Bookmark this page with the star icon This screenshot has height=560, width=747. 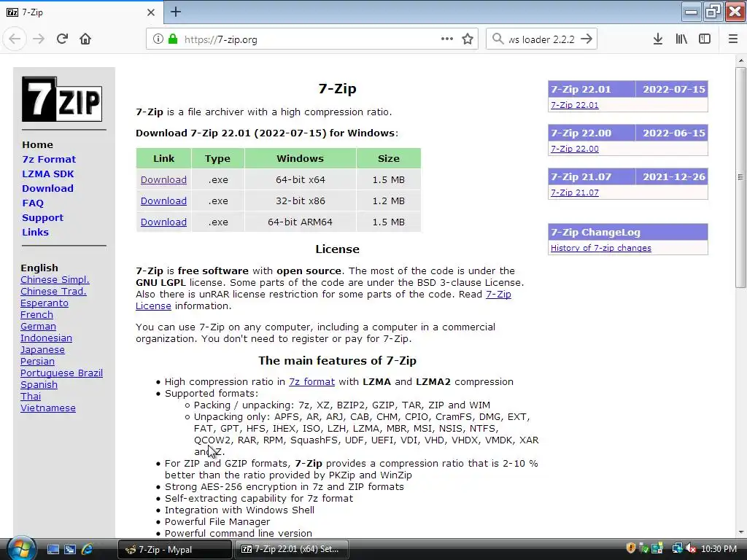pos(468,39)
